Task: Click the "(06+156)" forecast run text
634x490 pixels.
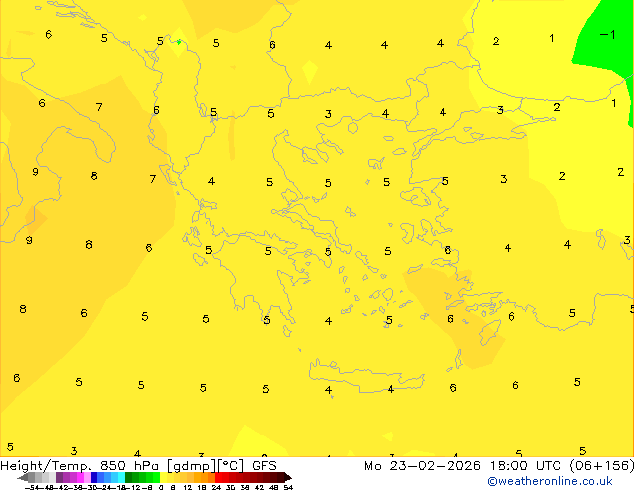Action: (x=602, y=466)
